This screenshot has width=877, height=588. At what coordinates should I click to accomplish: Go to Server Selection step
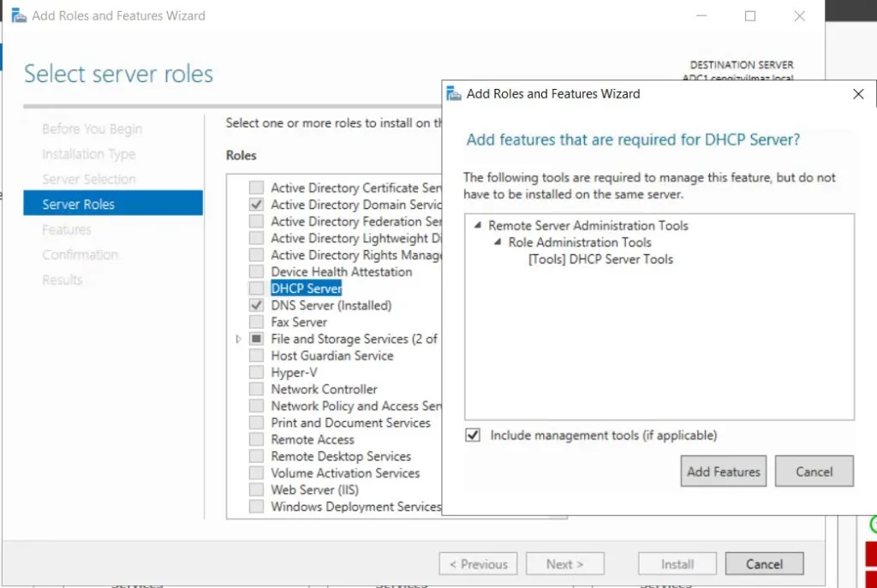89,180
